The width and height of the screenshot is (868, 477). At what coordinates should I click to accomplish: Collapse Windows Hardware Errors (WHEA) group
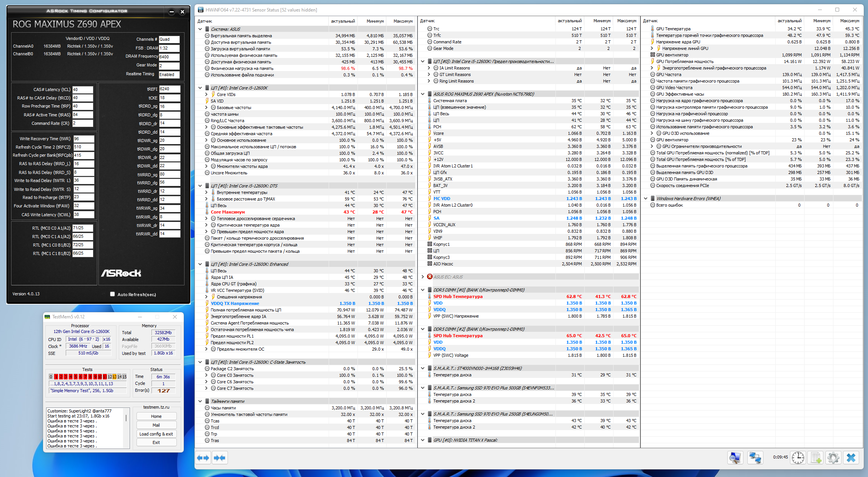[x=646, y=199]
